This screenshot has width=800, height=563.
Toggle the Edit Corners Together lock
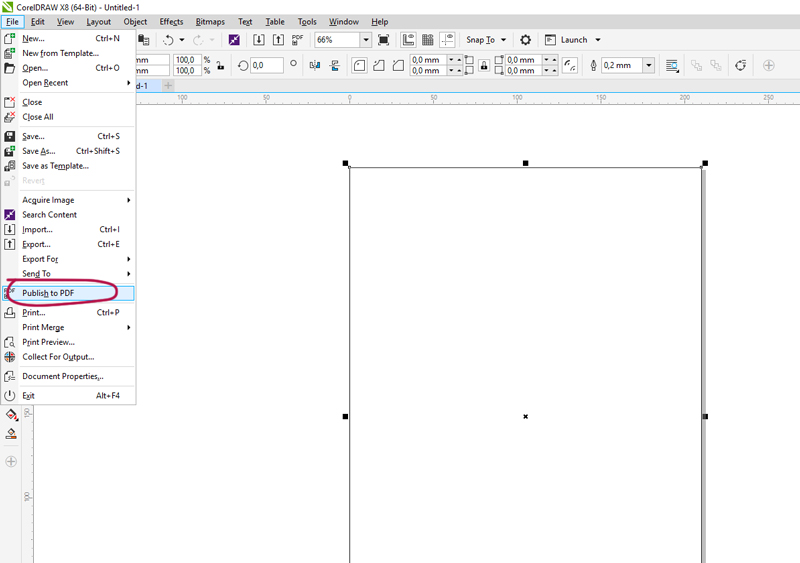[484, 65]
